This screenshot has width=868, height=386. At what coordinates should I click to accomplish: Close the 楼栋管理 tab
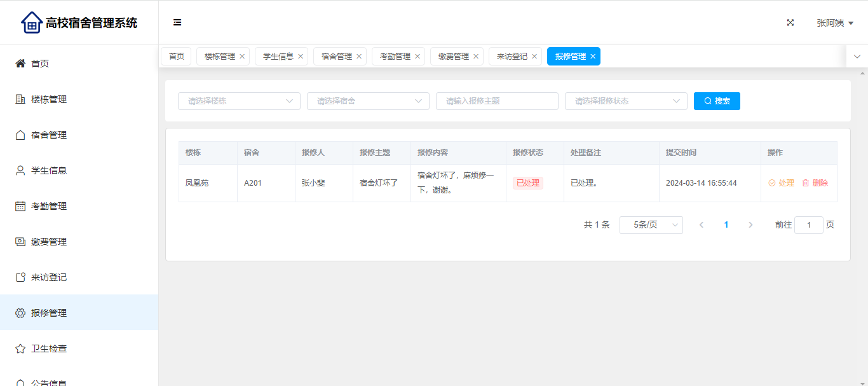tap(242, 57)
